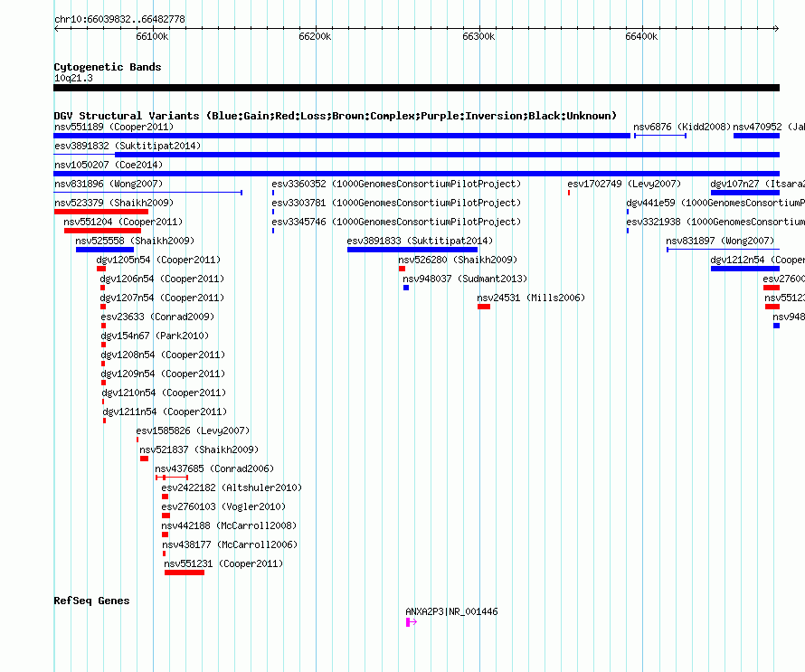This screenshot has height=672, width=805.
Task: Select nsv831897 (Wong2007) label
Action: coord(720,241)
